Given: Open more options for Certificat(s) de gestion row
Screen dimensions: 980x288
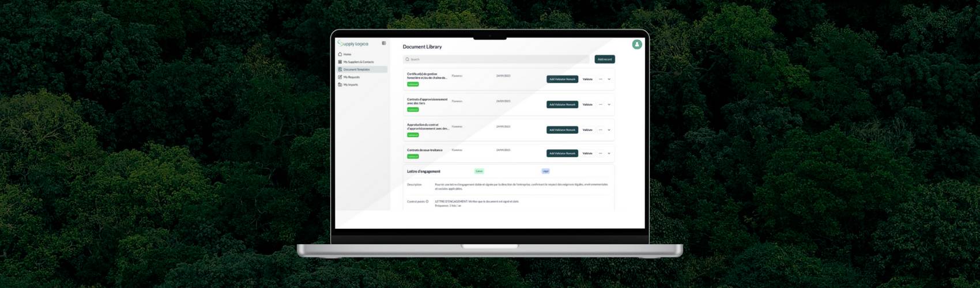Looking at the screenshot, I should pos(600,79).
